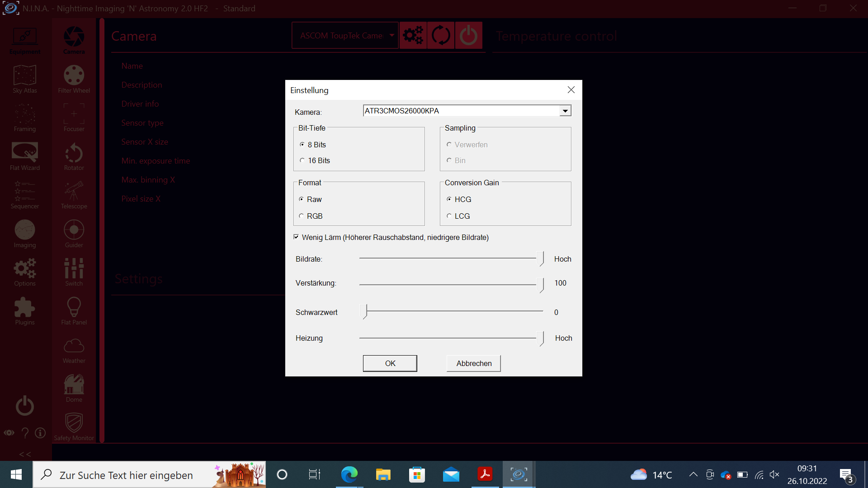The width and height of the screenshot is (868, 488).
Task: Open the question mark help icon
Action: point(25,433)
